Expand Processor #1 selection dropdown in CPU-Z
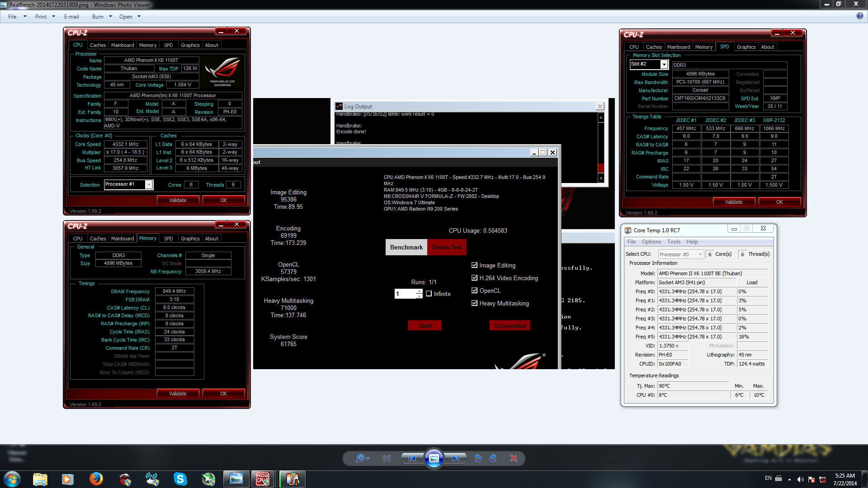Viewport: 868px width, 488px height. pyautogui.click(x=148, y=184)
